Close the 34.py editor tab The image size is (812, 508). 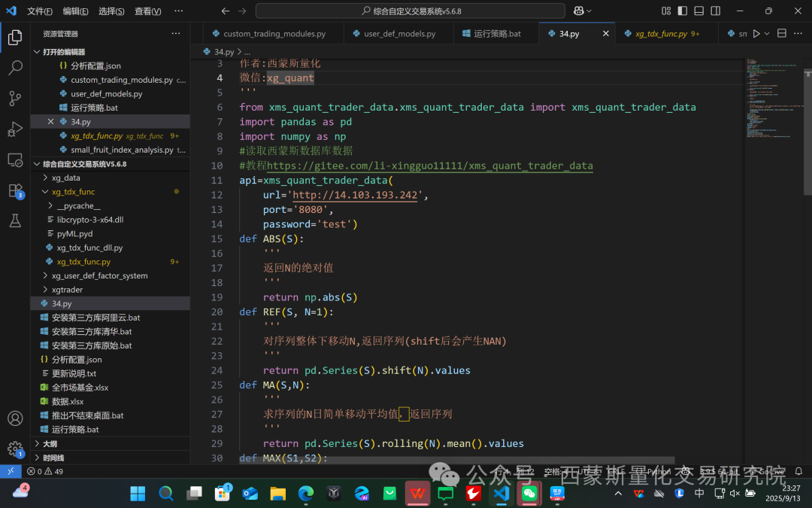606,34
